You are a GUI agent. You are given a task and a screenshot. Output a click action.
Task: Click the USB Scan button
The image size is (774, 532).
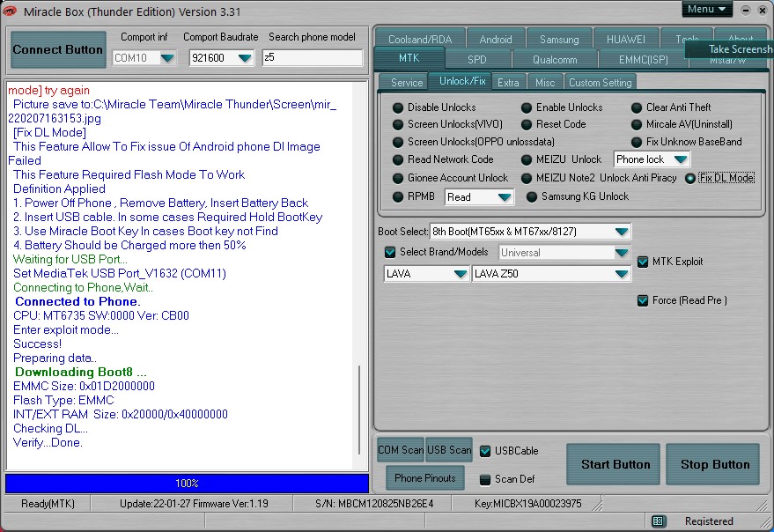click(x=449, y=450)
